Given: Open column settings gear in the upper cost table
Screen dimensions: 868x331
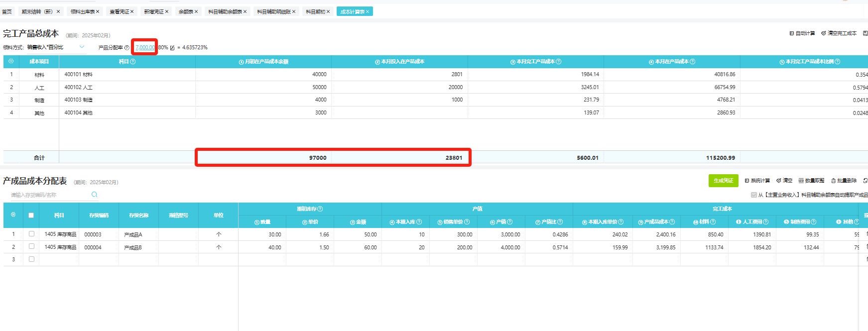Looking at the screenshot, I should [11, 61].
